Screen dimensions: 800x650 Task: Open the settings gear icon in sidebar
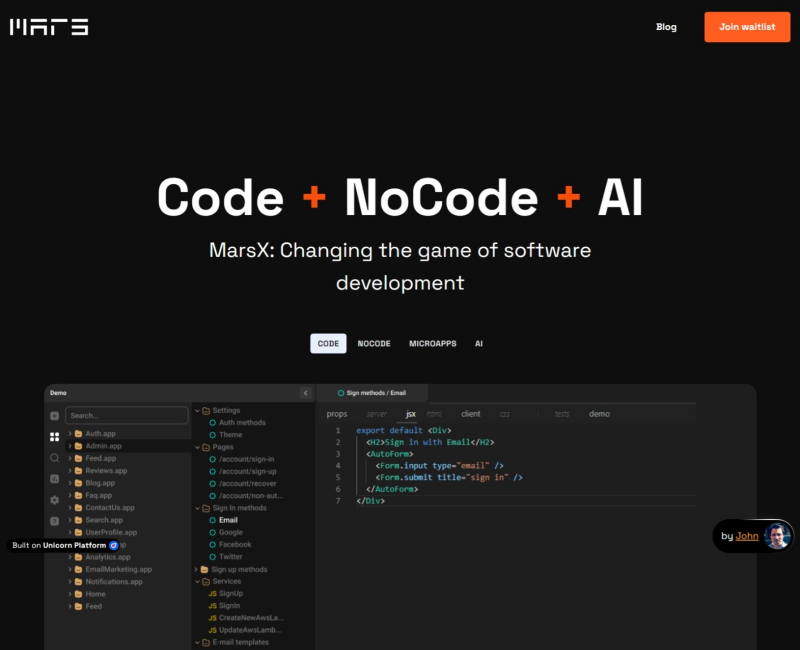(x=54, y=500)
